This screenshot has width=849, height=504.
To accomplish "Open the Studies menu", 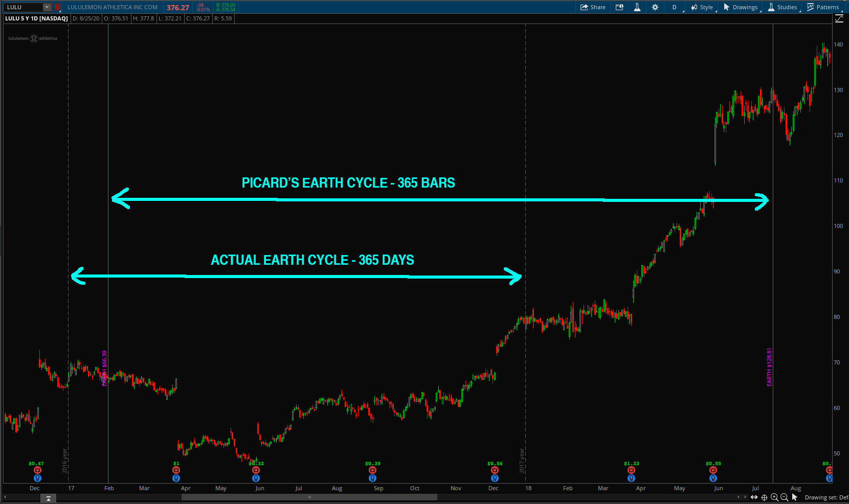I will tap(783, 7).
